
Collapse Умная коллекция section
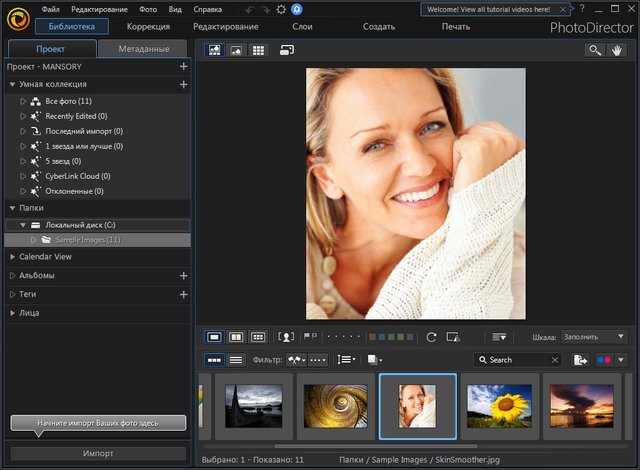click(x=12, y=84)
